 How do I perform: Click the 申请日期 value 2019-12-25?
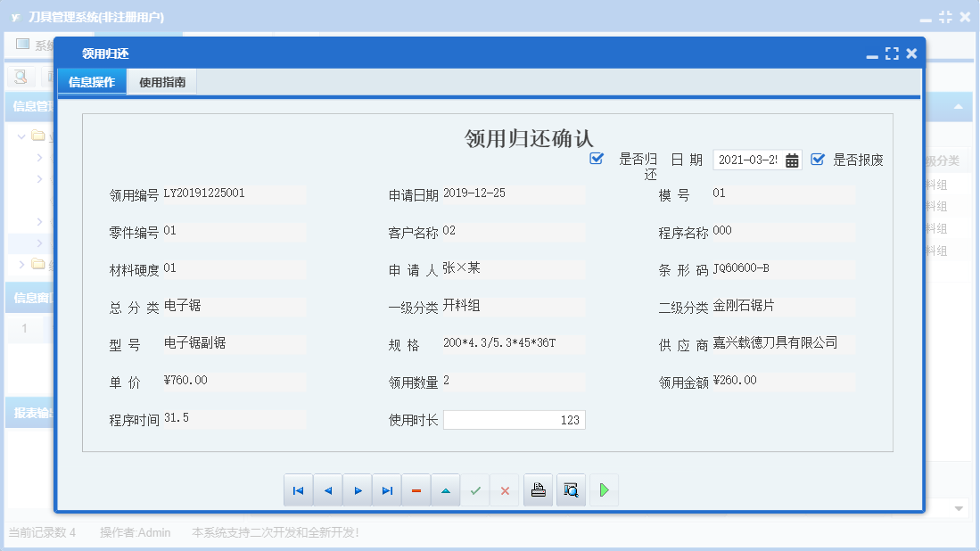474,193
